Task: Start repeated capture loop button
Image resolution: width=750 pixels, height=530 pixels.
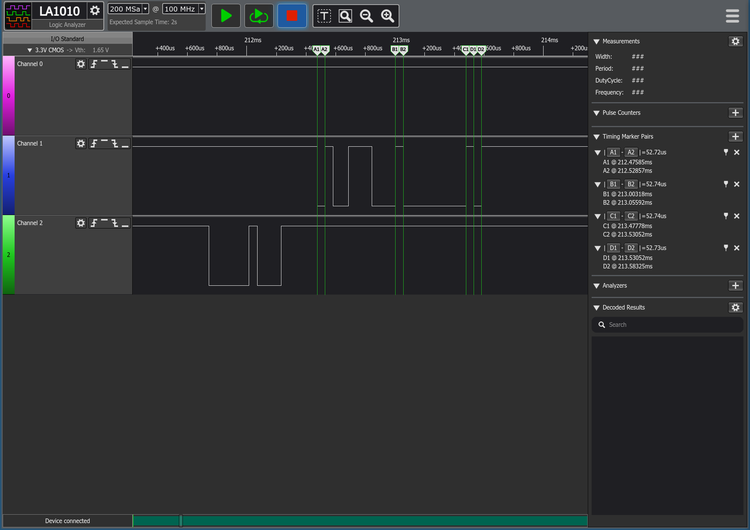Action: (259, 16)
